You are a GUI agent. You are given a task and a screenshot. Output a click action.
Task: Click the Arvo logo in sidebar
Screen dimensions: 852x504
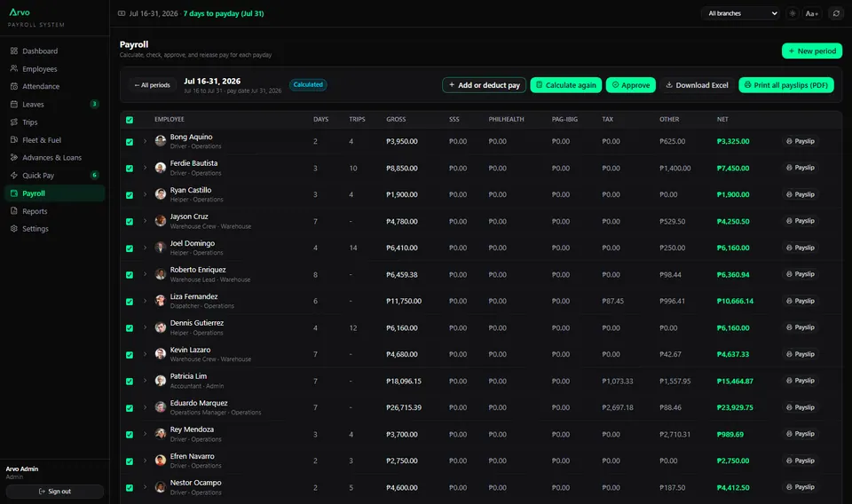click(20, 12)
